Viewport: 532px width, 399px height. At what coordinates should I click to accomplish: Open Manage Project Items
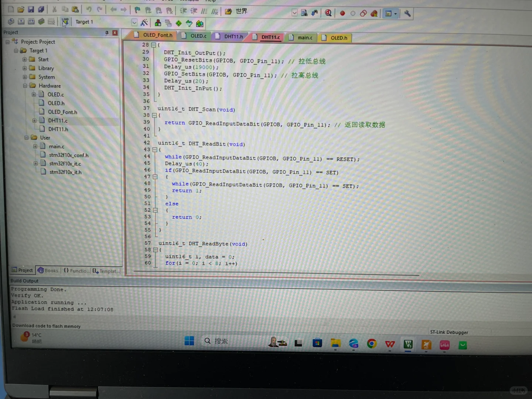click(x=158, y=23)
